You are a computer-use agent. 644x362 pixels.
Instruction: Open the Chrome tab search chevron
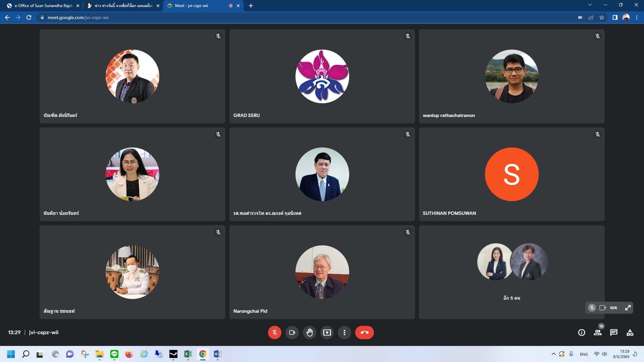click(x=590, y=5)
